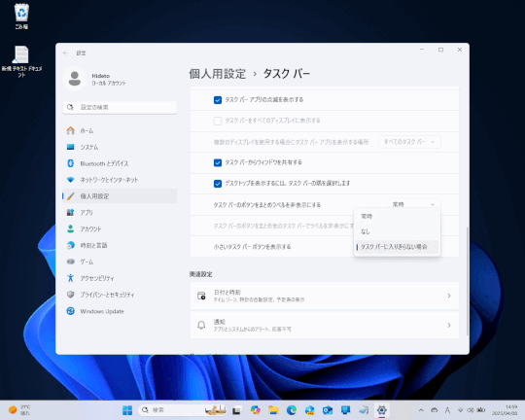Launch Copilot from the taskbar
The height and width of the screenshot is (420, 525).
point(255,410)
